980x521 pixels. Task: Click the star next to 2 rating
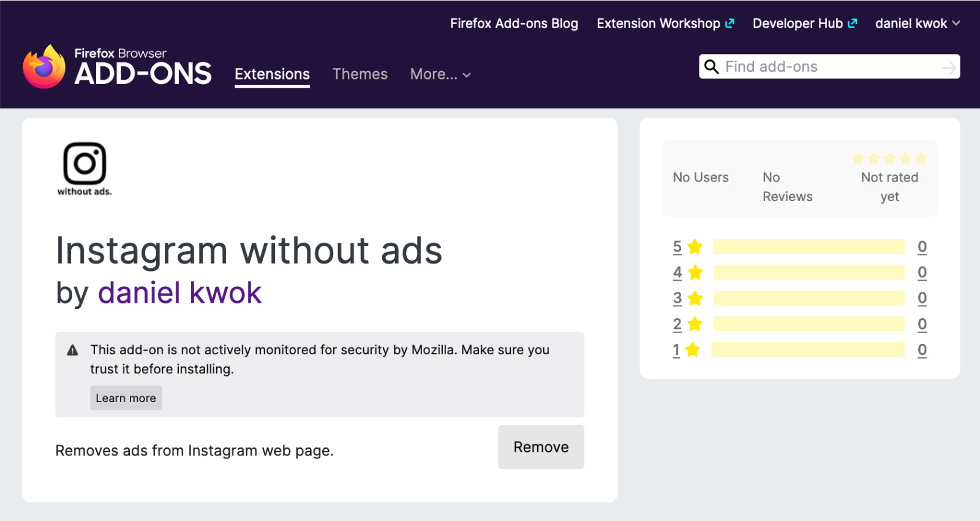click(695, 324)
